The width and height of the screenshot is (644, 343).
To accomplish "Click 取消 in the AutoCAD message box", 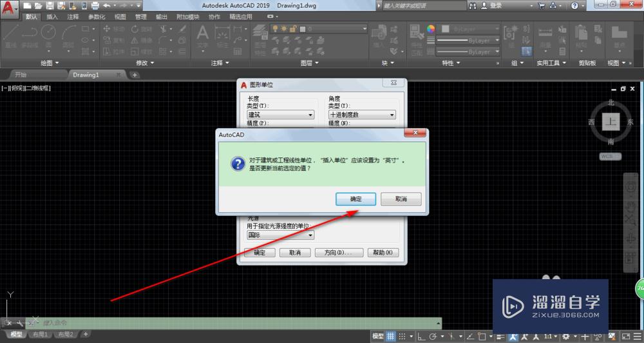I will coord(401,199).
